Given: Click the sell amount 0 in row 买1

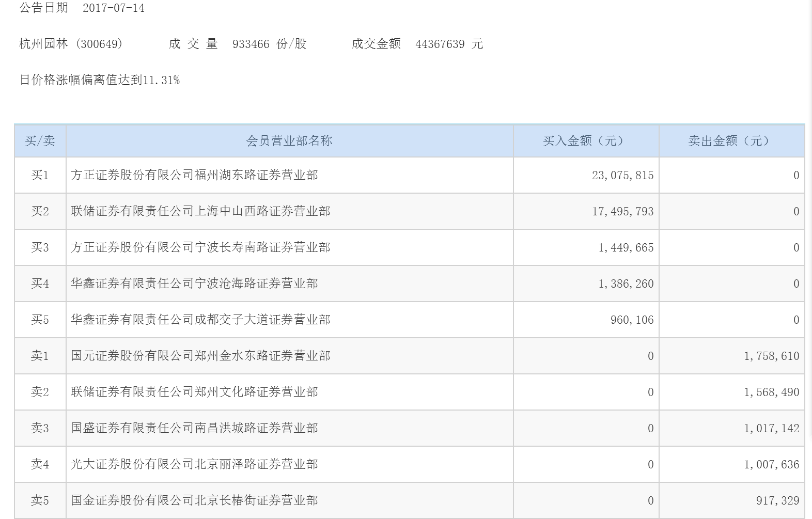Looking at the screenshot, I should coord(796,176).
